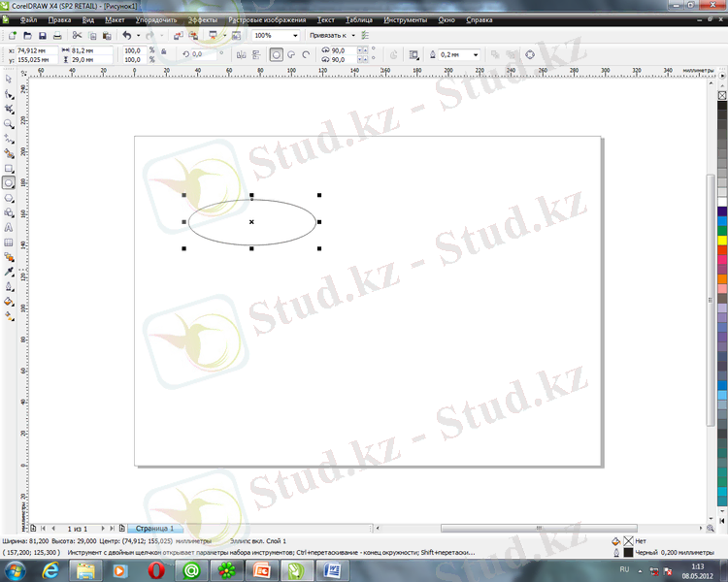Select the Polygon tool

click(9, 198)
